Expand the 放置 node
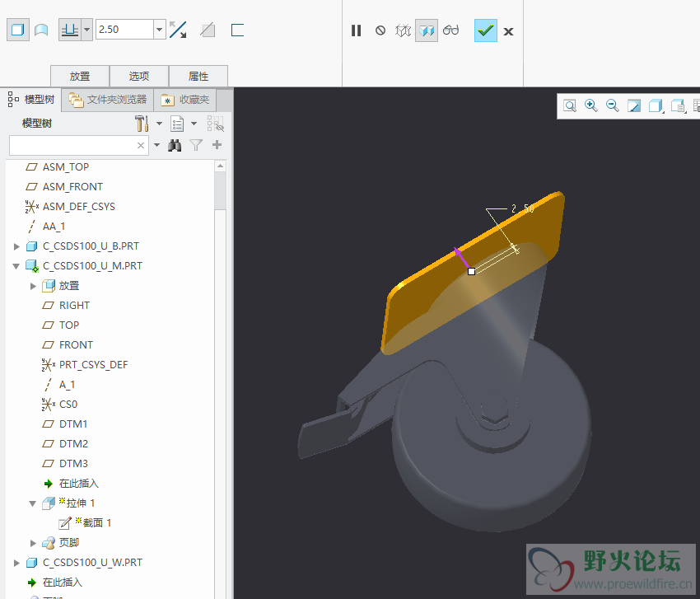Image resolution: width=700 pixels, height=599 pixels. [x=33, y=286]
